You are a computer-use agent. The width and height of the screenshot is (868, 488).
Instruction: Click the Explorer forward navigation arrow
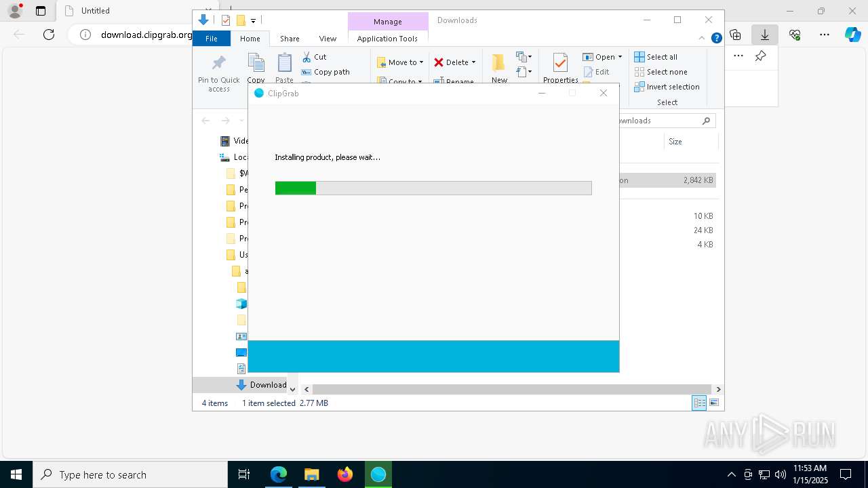click(x=225, y=121)
